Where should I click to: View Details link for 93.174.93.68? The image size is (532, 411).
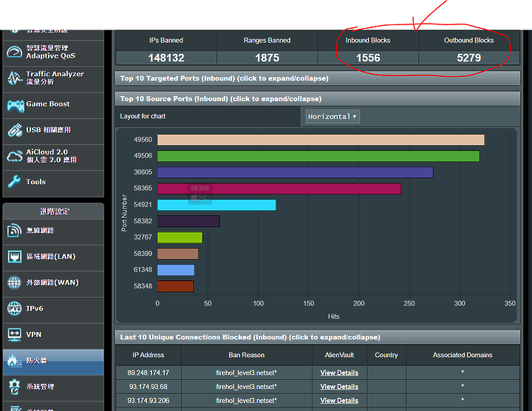[x=339, y=387]
